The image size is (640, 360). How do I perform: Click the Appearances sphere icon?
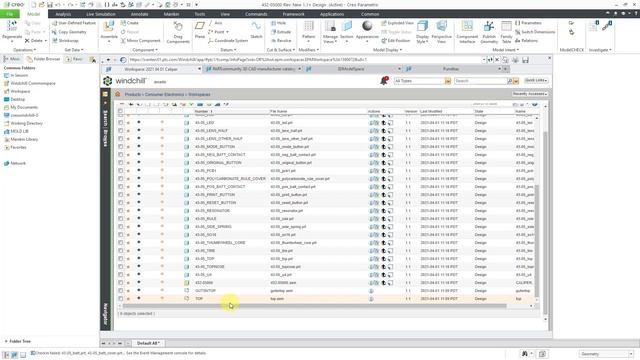[x=367, y=26]
